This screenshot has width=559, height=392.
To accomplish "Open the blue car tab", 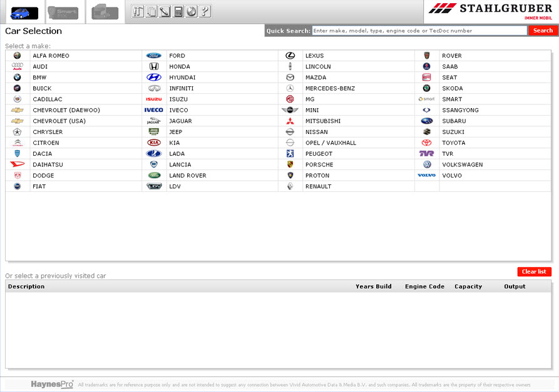I will [x=24, y=13].
